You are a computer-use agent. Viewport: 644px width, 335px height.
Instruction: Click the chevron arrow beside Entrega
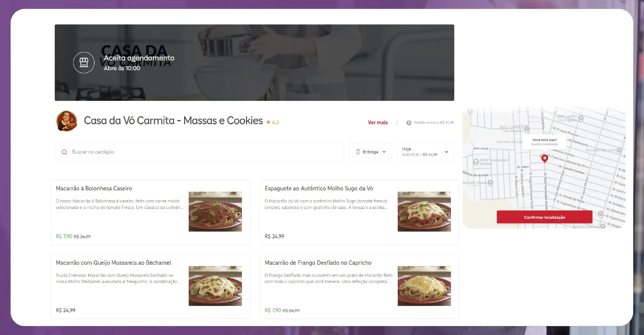point(384,152)
